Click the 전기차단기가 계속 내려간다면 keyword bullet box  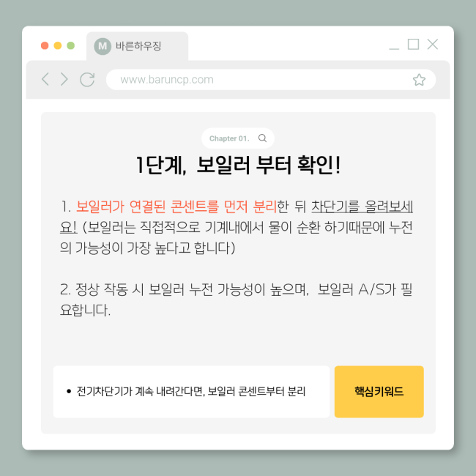(191, 392)
